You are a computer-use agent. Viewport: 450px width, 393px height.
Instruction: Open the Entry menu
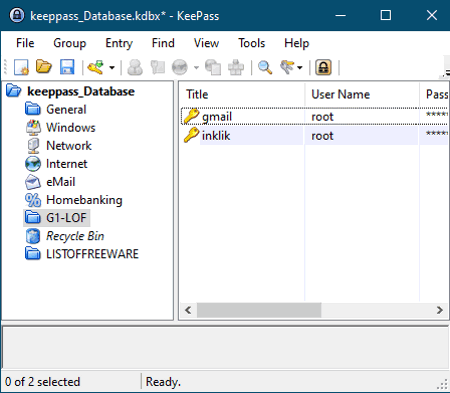tap(119, 43)
